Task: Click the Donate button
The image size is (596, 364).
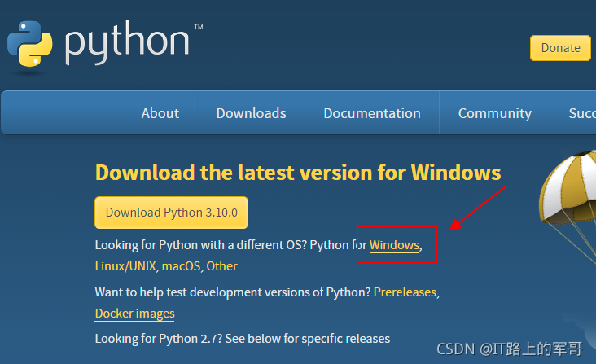Action: [560, 48]
